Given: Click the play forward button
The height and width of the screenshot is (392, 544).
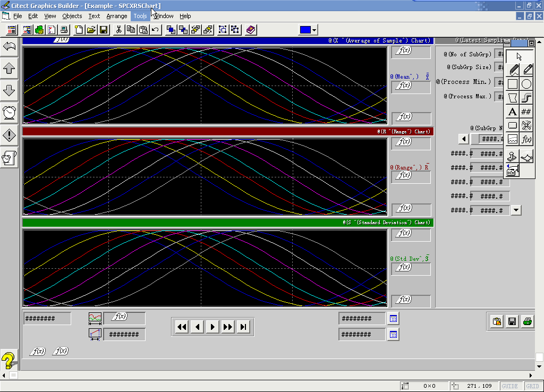Looking at the screenshot, I should (212, 327).
